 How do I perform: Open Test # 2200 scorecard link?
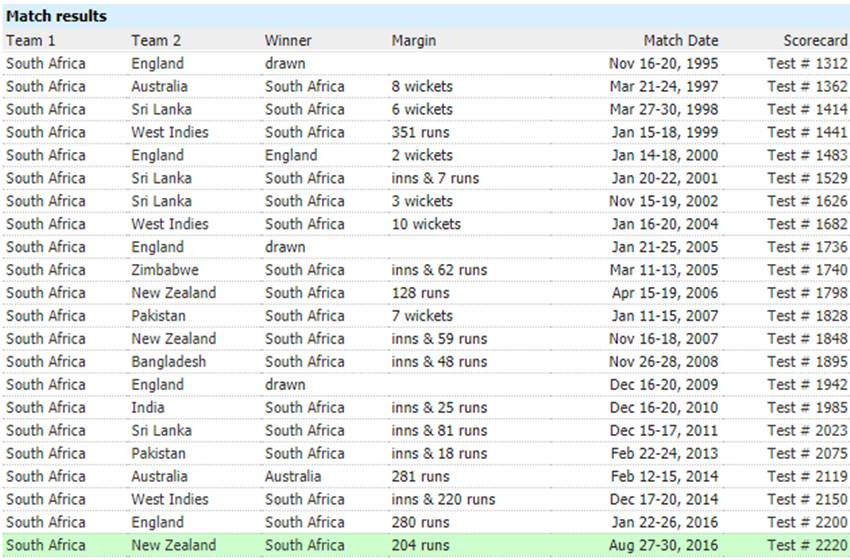(807, 523)
